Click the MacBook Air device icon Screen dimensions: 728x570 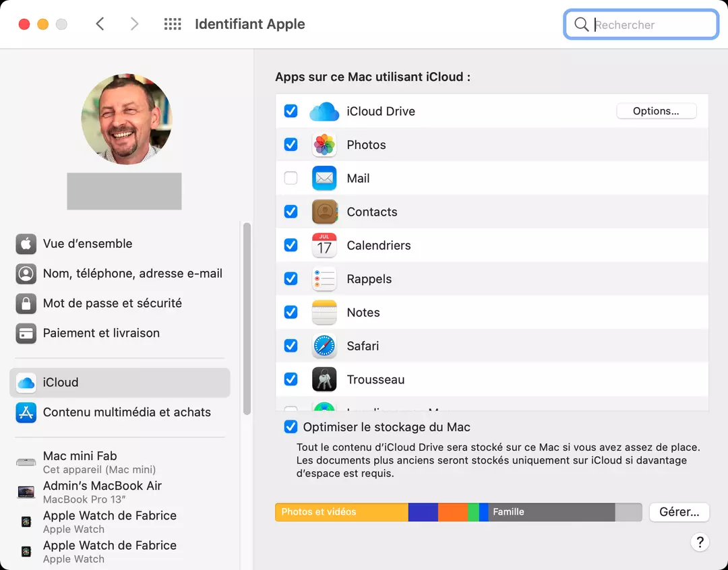tap(26, 492)
